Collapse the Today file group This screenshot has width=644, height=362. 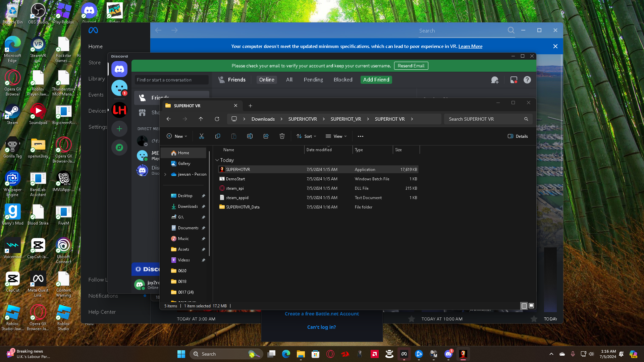pyautogui.click(x=217, y=160)
